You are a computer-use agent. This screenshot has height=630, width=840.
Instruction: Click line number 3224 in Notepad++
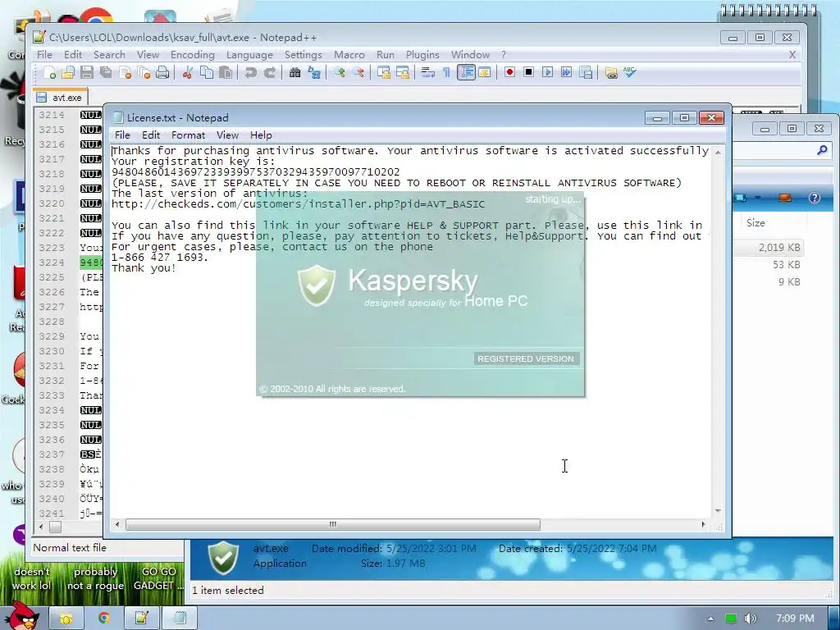pos(52,262)
